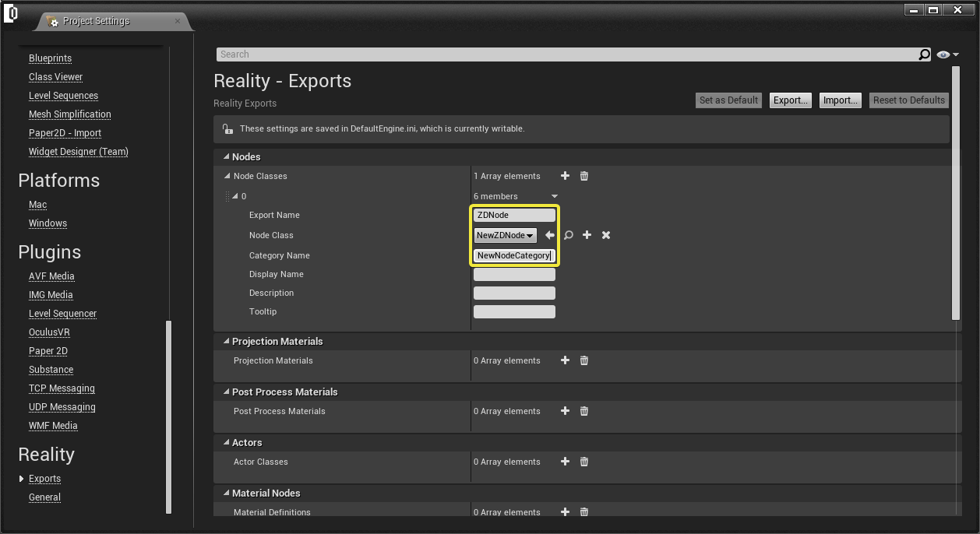Create new Node Class with plus icon

tap(587, 235)
